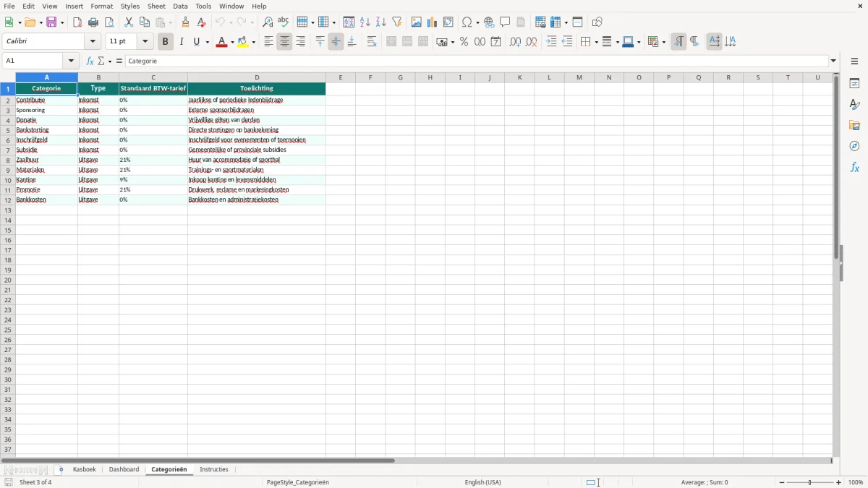This screenshot has width=868, height=488.
Task: Open font color dropdown arrow
Action: 231,42
